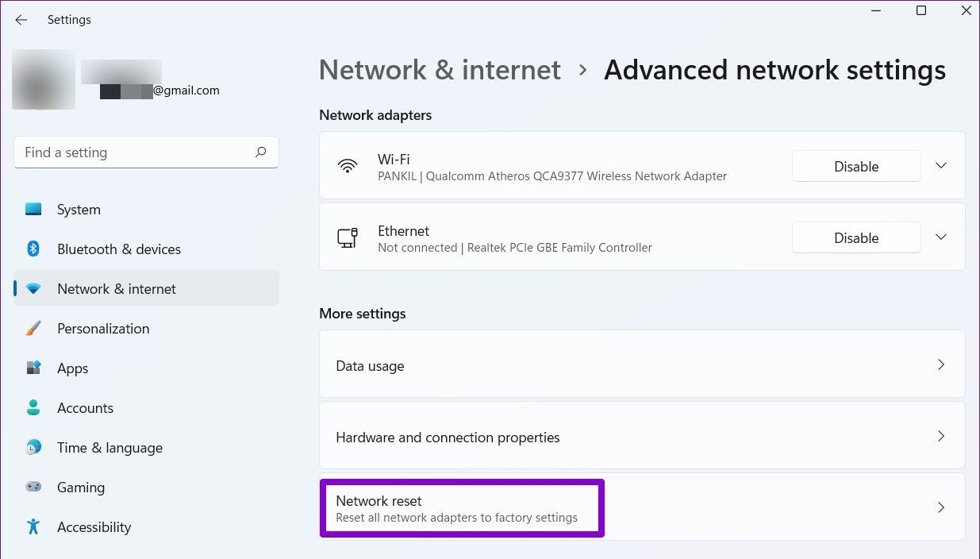Click the Accessibility figure icon
This screenshot has height=559, width=980.
[33, 526]
